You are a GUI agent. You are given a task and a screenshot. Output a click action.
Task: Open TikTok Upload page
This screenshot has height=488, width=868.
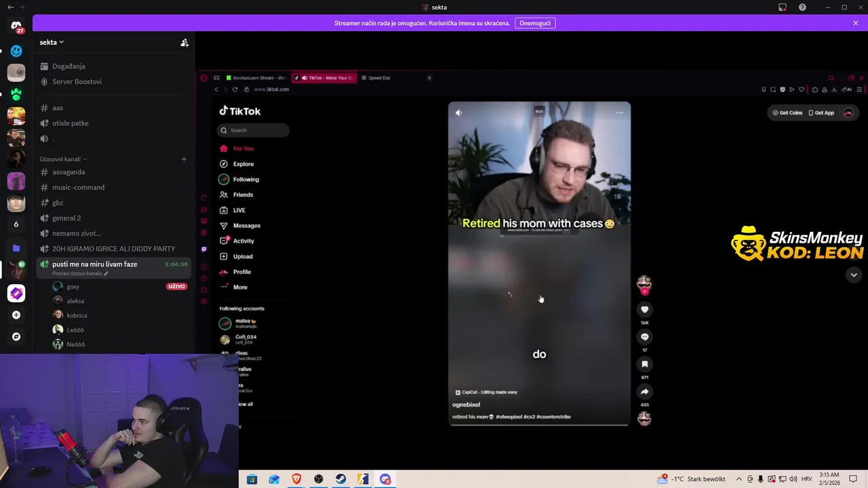[237, 256]
